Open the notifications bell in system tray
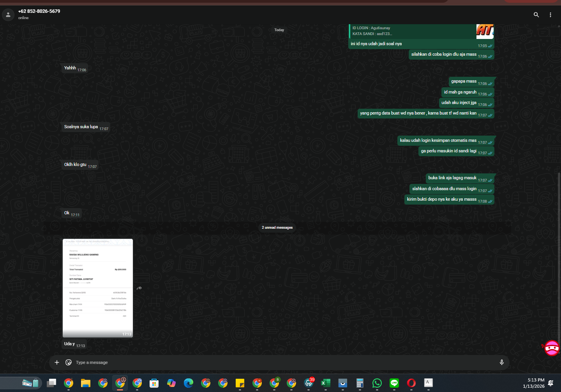 click(551, 383)
